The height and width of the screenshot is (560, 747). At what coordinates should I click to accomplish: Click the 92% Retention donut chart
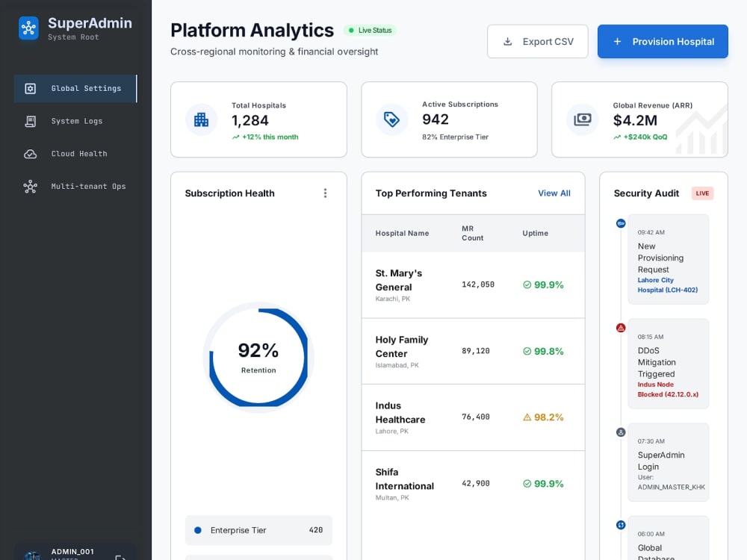[258, 357]
